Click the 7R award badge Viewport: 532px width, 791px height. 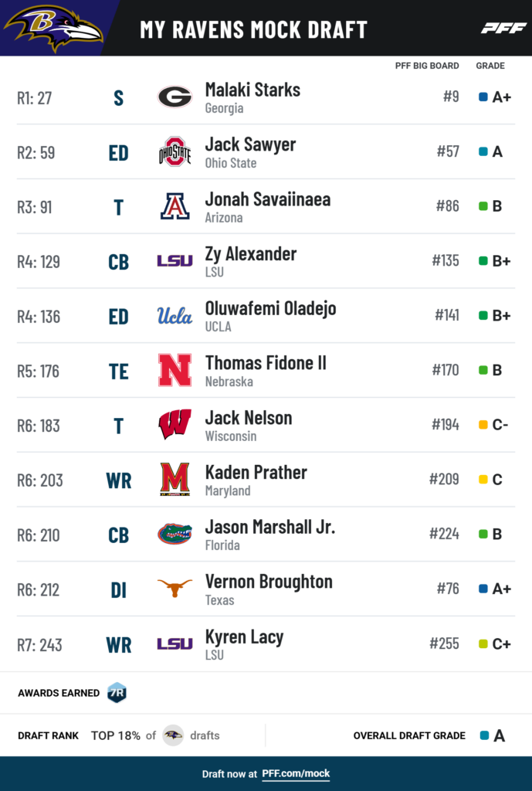pos(117,693)
